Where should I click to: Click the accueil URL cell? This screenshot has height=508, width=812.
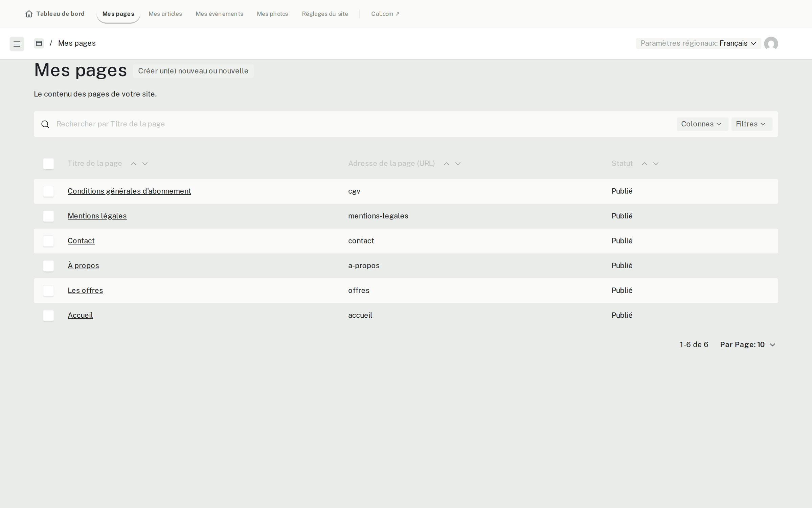click(360, 315)
